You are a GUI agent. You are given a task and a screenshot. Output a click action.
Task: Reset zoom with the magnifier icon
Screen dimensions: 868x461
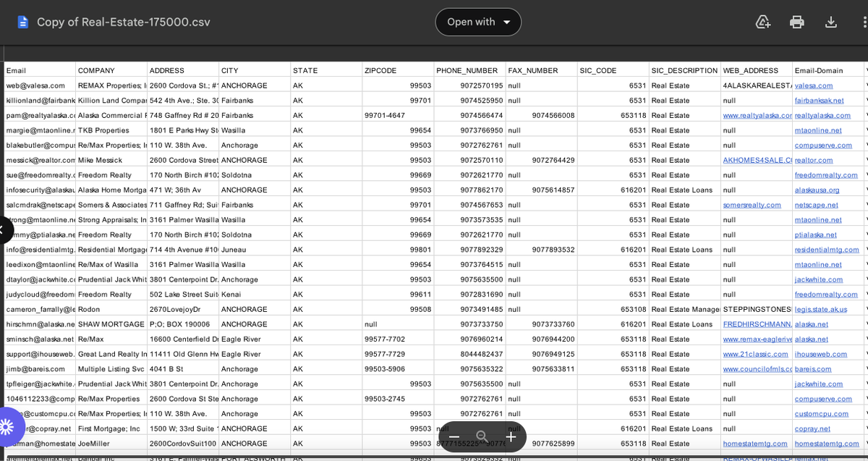coord(482,436)
